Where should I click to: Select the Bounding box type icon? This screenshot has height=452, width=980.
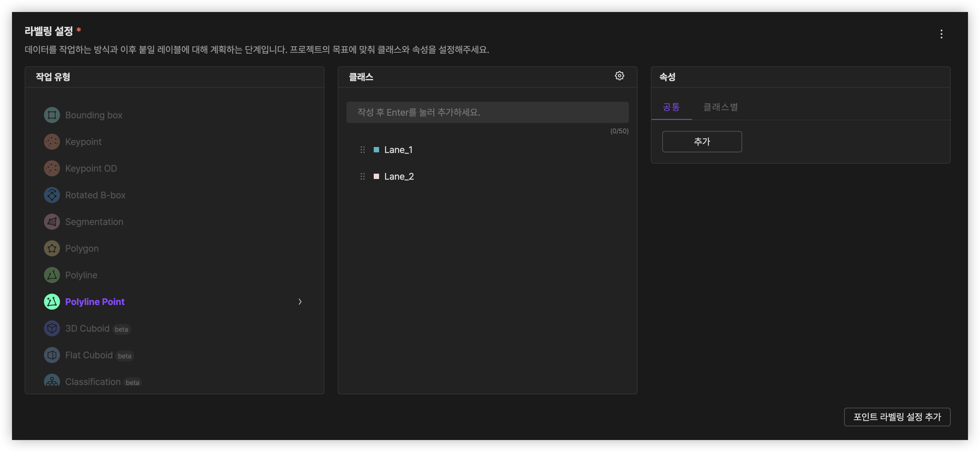pyautogui.click(x=52, y=115)
